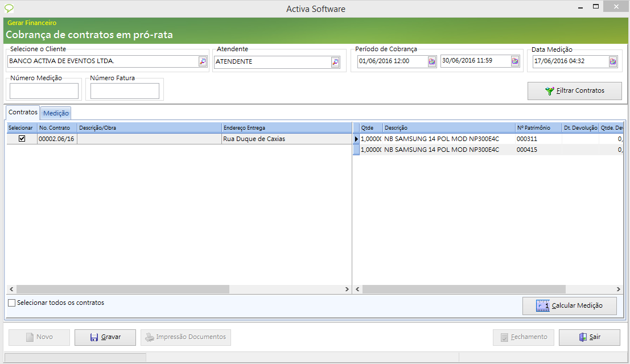Uncheck the contract 00002.06/16 checkbox
The width and height of the screenshot is (630, 364).
point(22,139)
